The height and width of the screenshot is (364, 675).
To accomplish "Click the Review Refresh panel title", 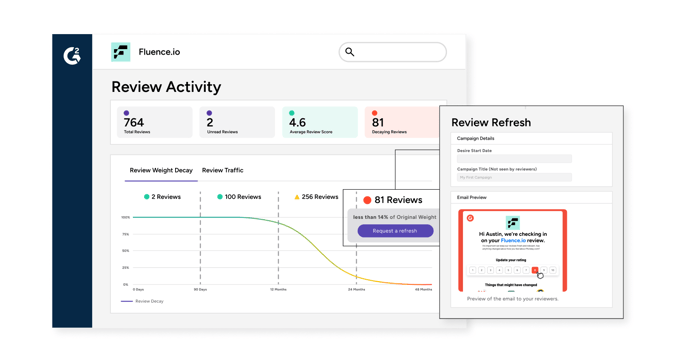I will point(491,123).
